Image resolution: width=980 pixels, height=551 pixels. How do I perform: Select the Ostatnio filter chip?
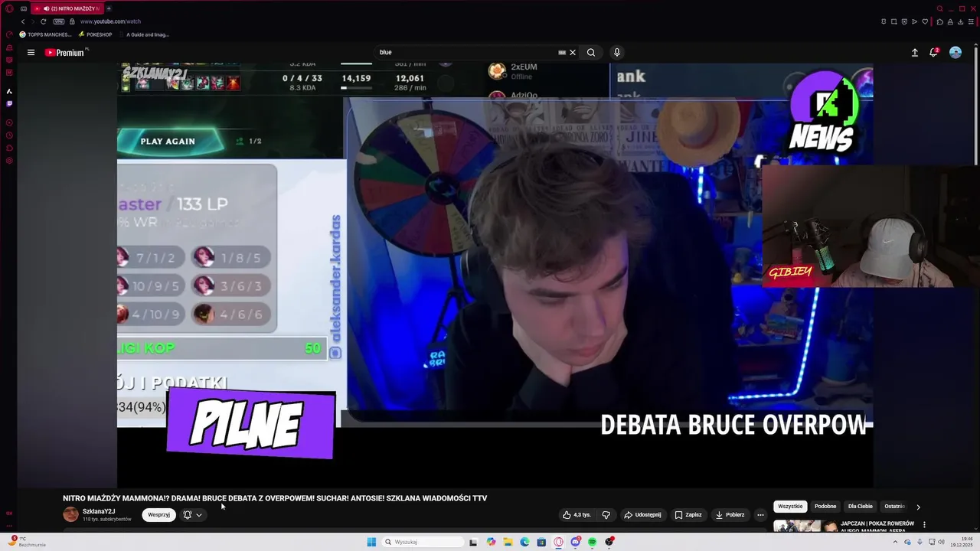[x=894, y=506]
